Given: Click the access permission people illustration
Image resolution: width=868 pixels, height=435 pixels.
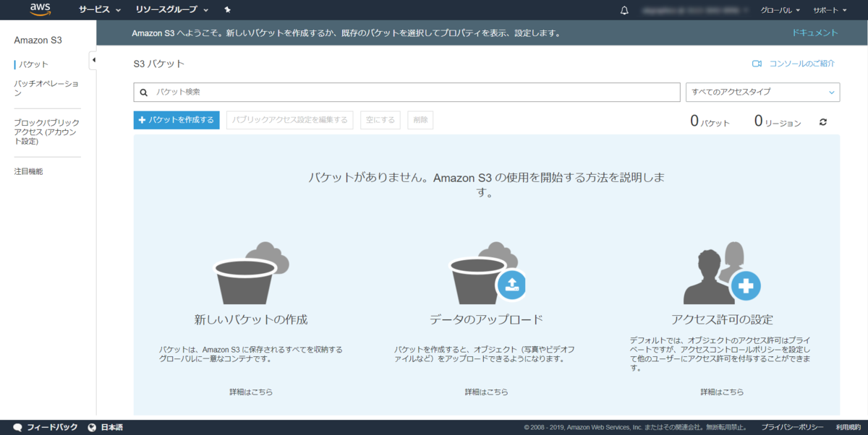Looking at the screenshot, I should point(722,274).
